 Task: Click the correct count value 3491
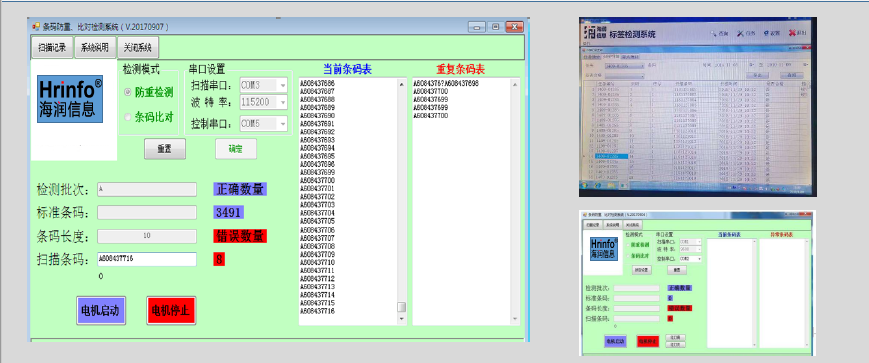tap(228, 212)
